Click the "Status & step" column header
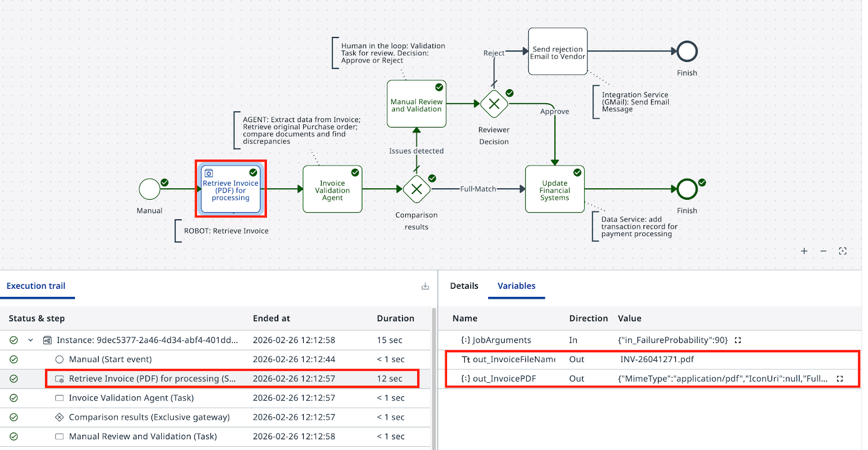The height and width of the screenshot is (450, 868). [x=36, y=319]
